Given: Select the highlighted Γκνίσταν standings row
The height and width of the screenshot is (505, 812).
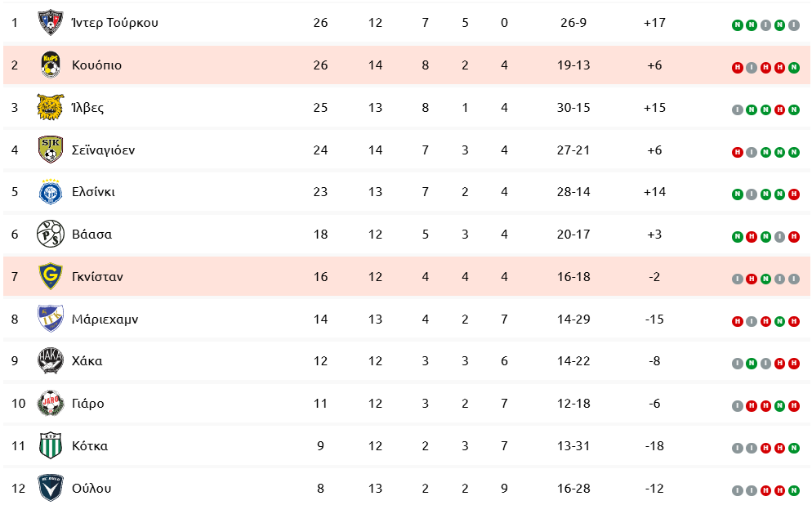Looking at the screenshot, I should 407,276.
